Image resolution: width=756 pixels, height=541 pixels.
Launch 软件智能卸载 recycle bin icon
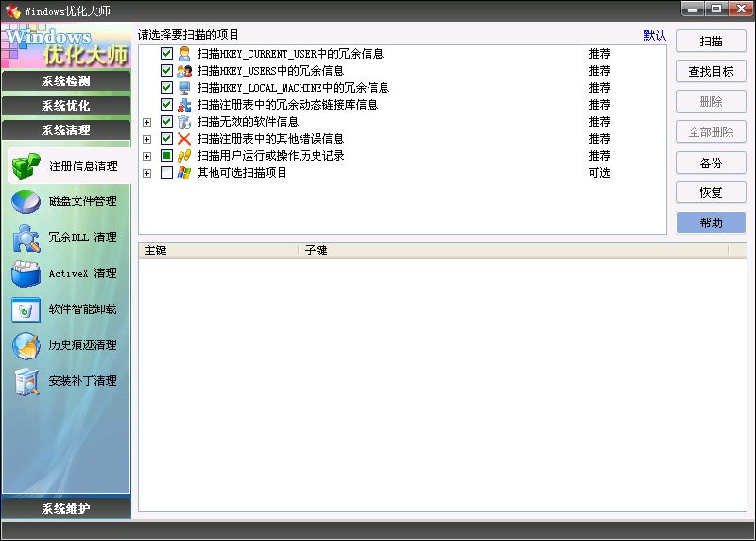(x=26, y=309)
